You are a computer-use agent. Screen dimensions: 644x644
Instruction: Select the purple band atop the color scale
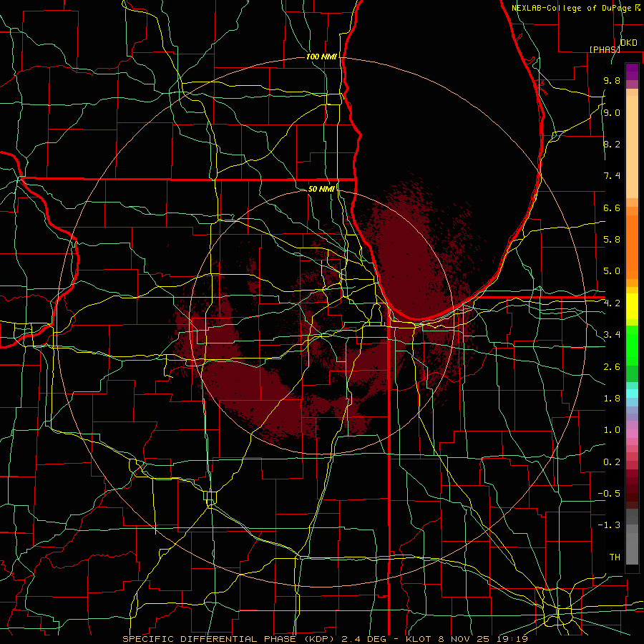coord(632,72)
